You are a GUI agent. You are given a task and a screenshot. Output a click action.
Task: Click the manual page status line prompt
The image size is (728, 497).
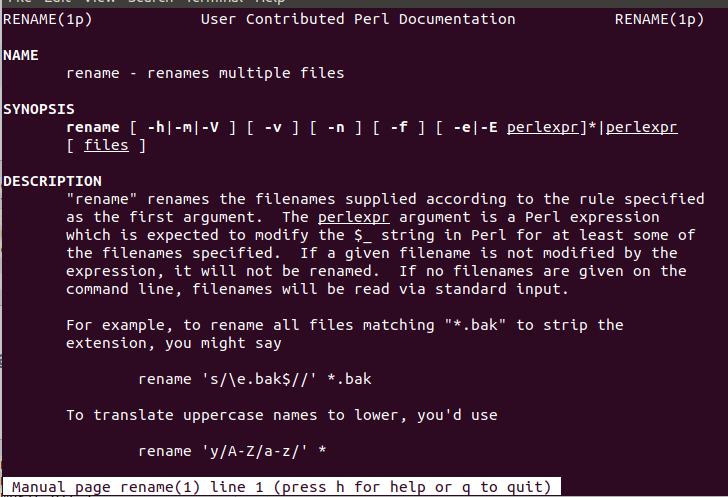(281, 487)
